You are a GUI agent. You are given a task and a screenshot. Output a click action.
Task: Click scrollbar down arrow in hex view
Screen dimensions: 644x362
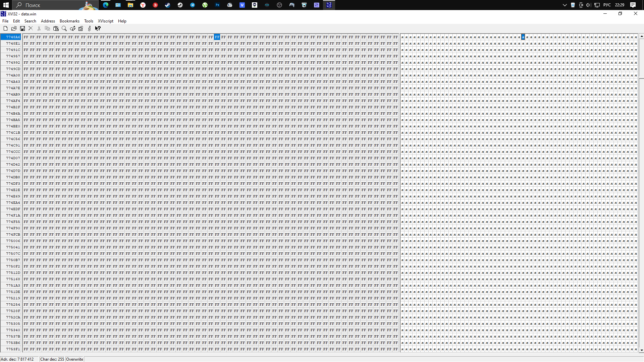coord(641,350)
